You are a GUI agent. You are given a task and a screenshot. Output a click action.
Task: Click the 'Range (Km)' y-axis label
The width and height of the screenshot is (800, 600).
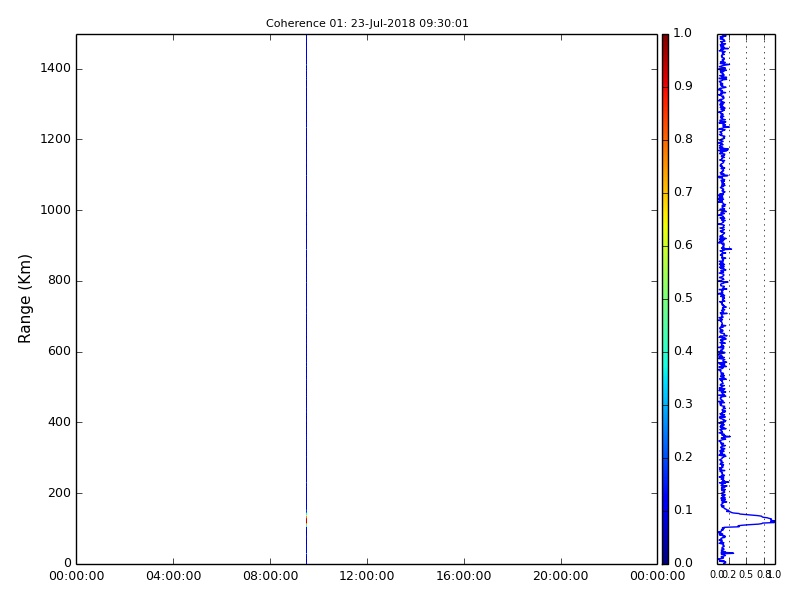(x=24, y=299)
